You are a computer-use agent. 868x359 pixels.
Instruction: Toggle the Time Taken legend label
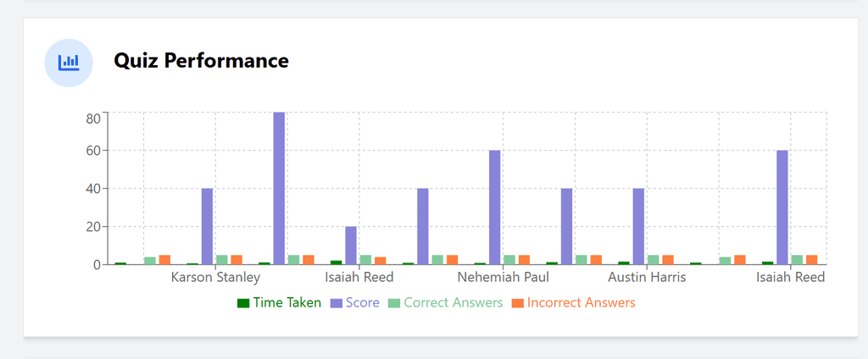[287, 303]
